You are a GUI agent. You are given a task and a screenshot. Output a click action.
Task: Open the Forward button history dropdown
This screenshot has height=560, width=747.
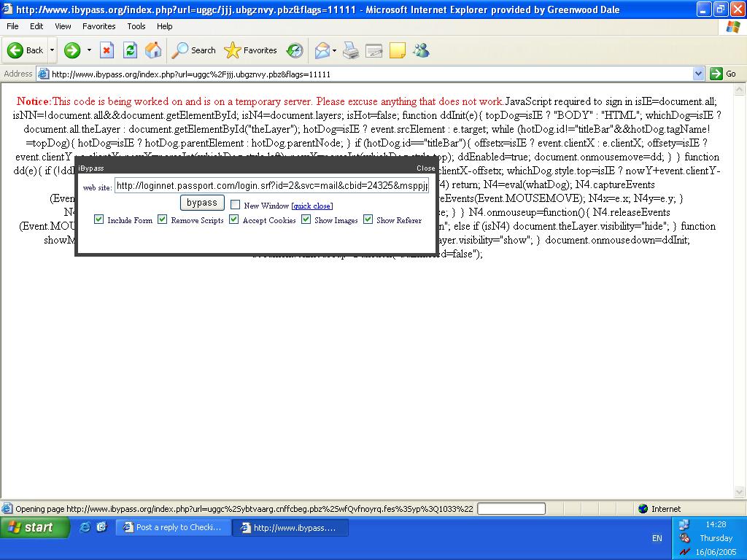tap(89, 50)
